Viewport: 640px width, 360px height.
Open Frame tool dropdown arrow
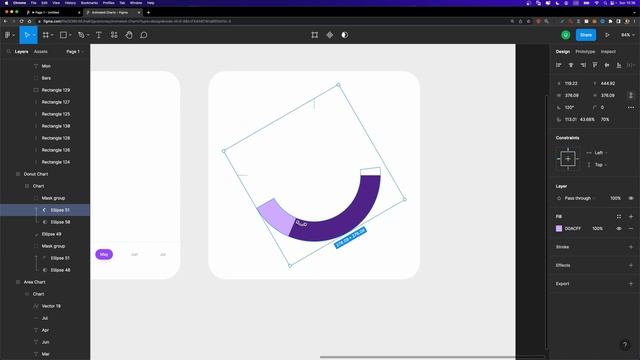pyautogui.click(x=52, y=35)
